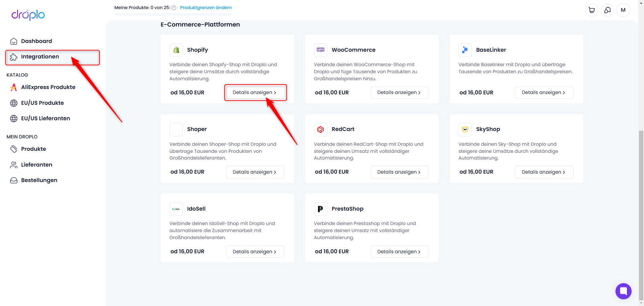Screen dimensions: 644x306
Task: Click the Droplo logo
Action: click(28, 15)
